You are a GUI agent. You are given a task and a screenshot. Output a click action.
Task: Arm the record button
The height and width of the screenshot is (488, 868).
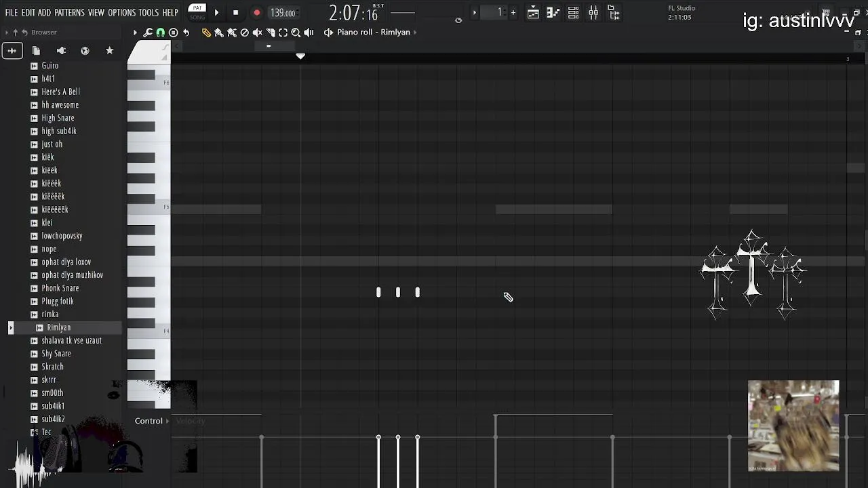tap(256, 12)
